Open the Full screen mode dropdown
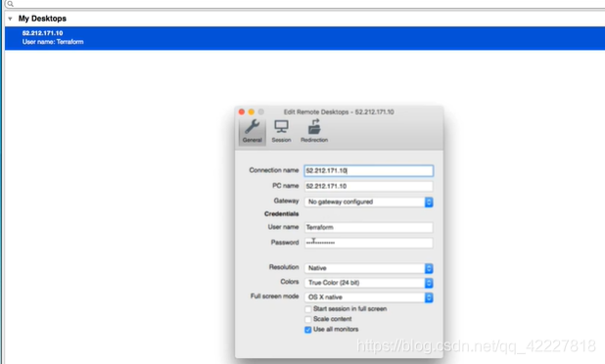The height and width of the screenshot is (364, 605). pyautogui.click(x=368, y=297)
